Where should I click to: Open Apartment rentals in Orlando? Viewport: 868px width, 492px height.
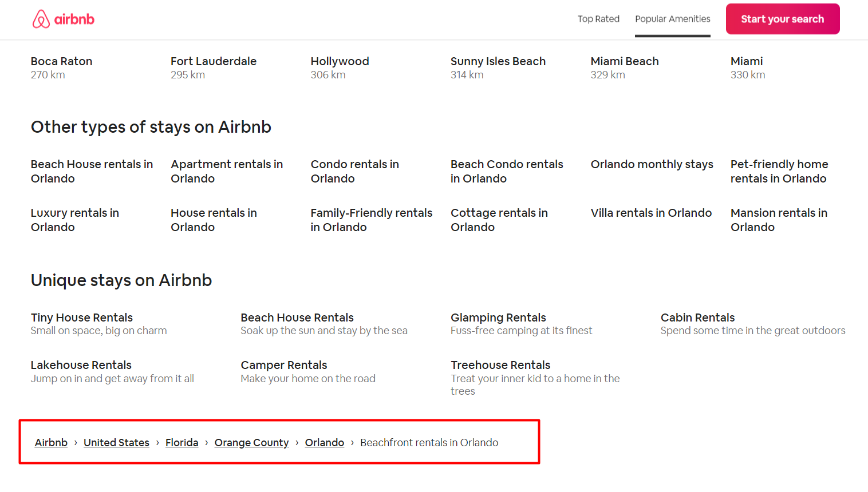tap(227, 171)
